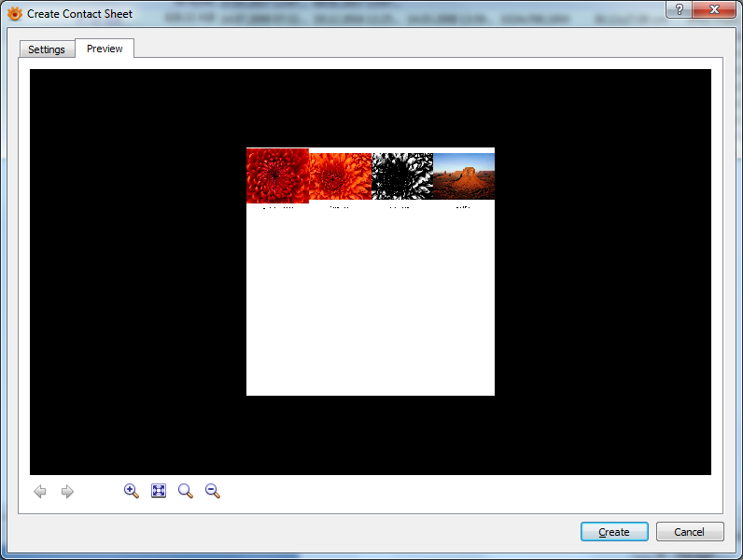The width and height of the screenshot is (743, 560).
Task: Fit preview to window icon
Action: click(159, 491)
